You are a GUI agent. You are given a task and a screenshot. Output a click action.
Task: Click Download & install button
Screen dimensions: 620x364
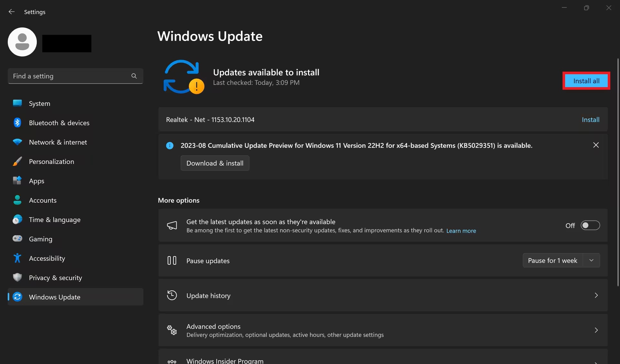[215, 163]
